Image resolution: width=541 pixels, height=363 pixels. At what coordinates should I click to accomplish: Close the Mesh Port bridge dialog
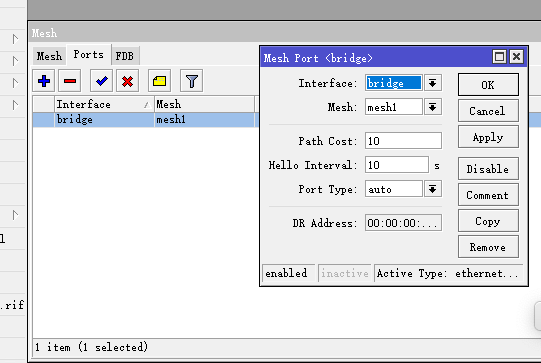(x=517, y=57)
